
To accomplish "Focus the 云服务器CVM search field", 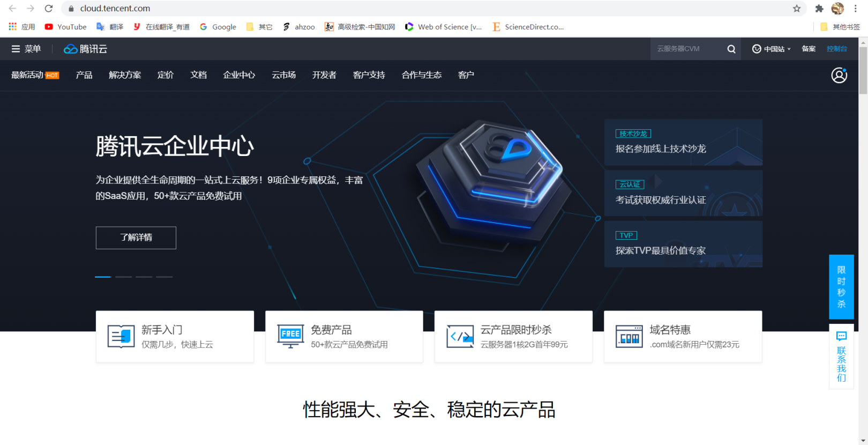I will tap(689, 49).
